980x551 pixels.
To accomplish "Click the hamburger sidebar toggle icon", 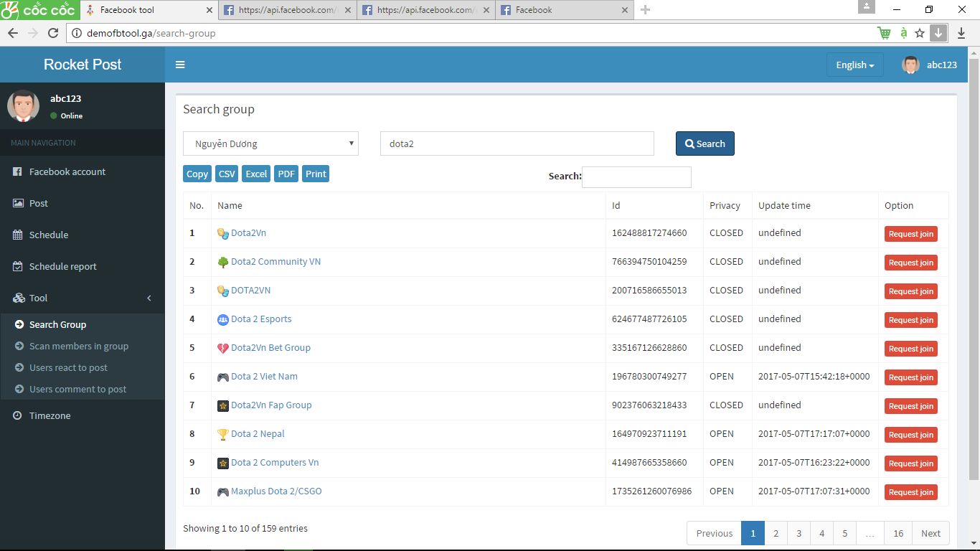I will (180, 65).
